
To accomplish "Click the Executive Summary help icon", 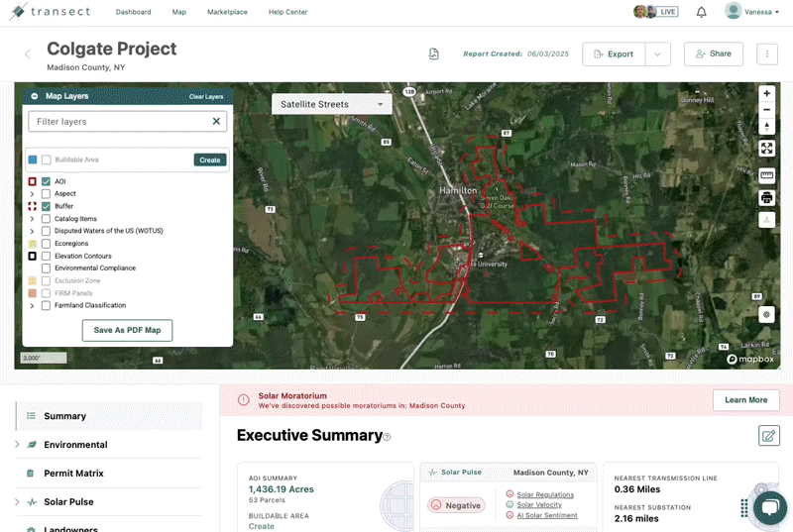I will [x=387, y=437].
